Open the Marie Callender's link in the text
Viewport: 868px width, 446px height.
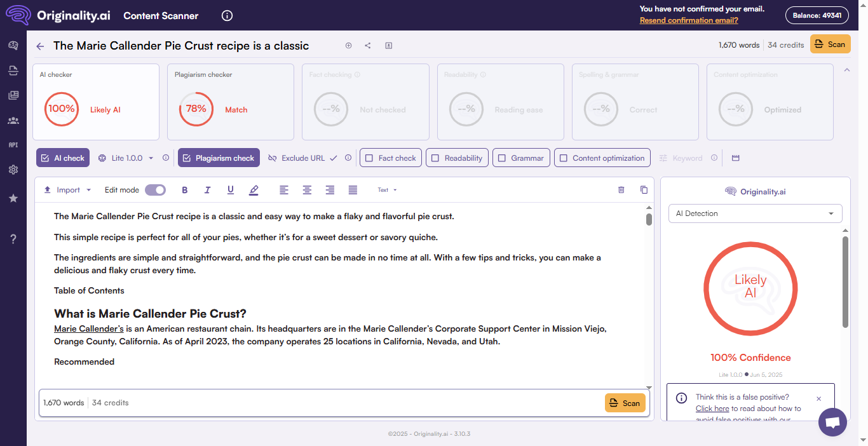[89, 329]
